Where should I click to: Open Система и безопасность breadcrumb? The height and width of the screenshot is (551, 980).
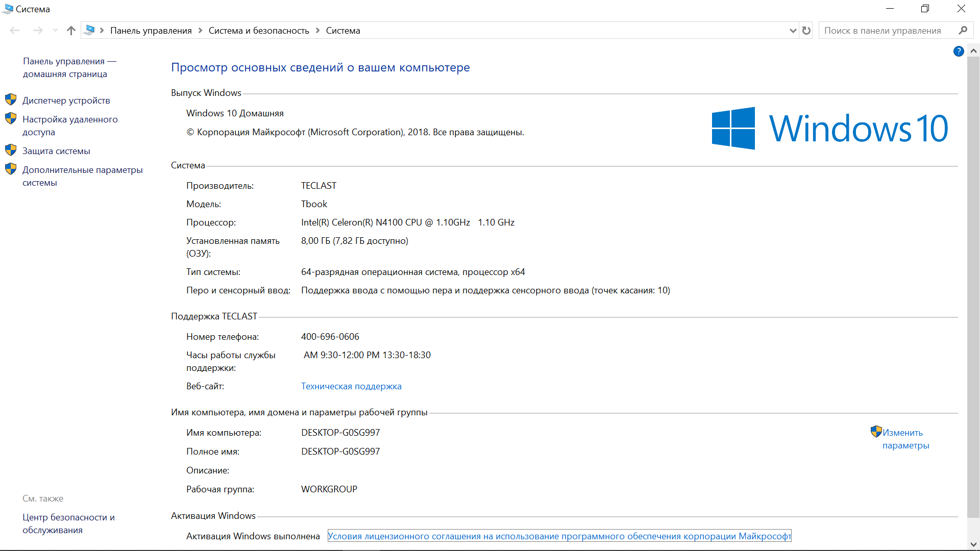pos(259,31)
